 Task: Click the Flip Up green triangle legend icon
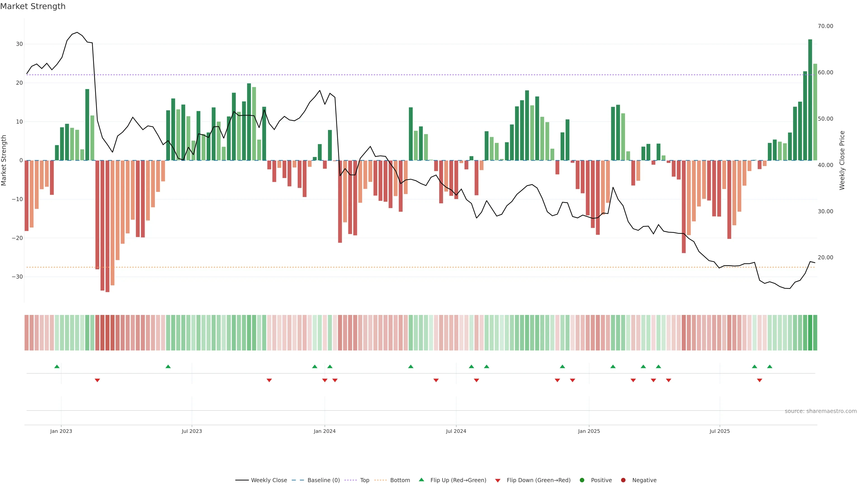point(421,480)
